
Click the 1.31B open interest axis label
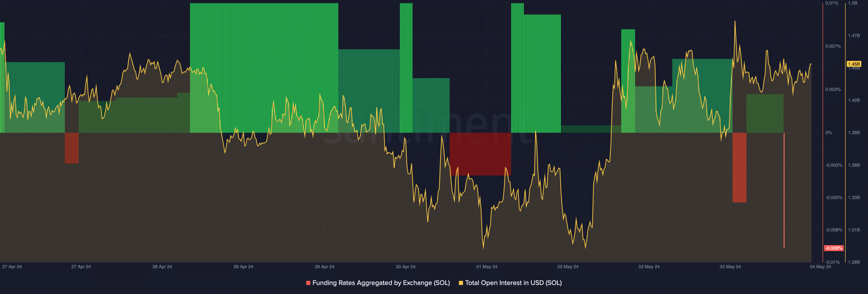(854, 230)
